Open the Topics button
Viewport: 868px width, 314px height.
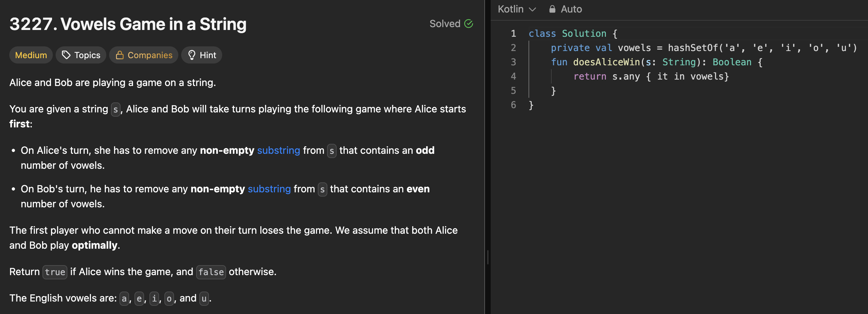click(81, 55)
